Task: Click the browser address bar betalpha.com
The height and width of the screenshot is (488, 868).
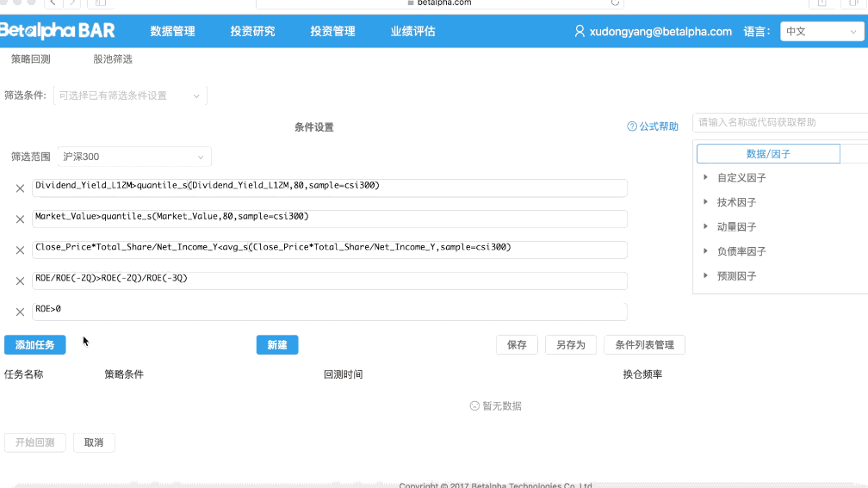Action: (x=440, y=3)
